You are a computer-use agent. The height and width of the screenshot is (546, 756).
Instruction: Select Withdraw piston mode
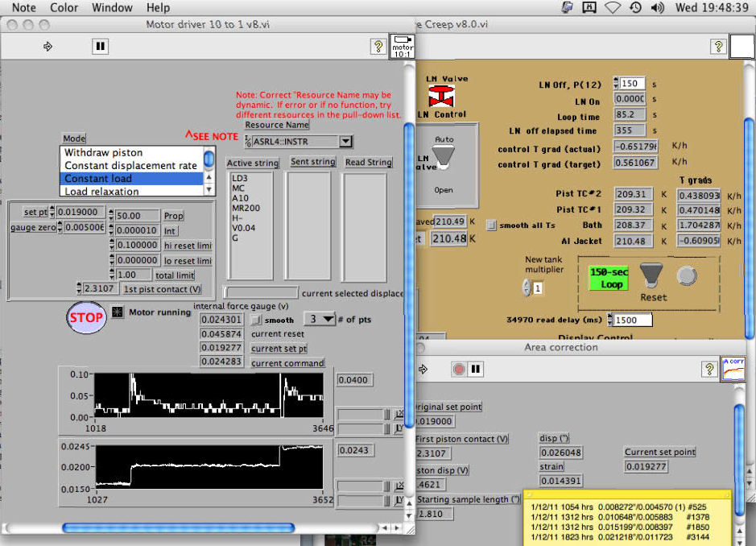pos(103,152)
